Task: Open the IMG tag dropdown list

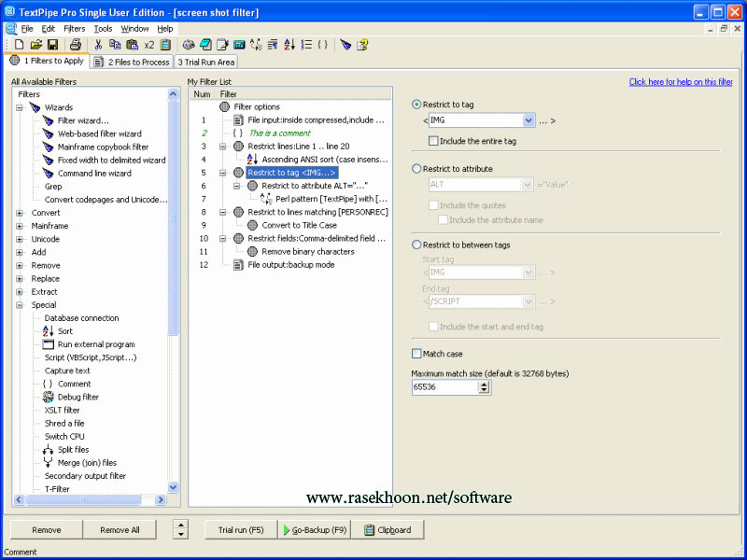Action: (x=527, y=119)
